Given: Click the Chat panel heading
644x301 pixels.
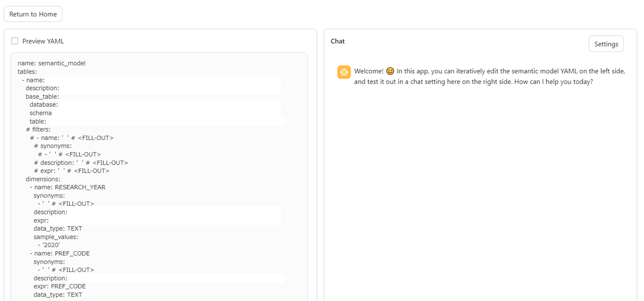Looking at the screenshot, I should (x=338, y=41).
